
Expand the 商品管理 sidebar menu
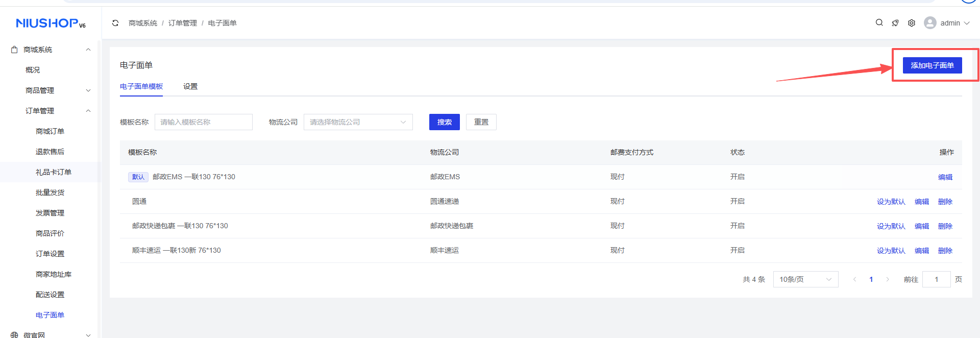(x=88, y=90)
